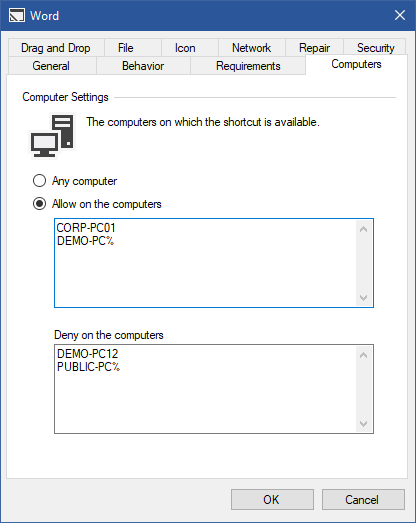Switch to the Repair tab
The image size is (416, 523).
[314, 48]
